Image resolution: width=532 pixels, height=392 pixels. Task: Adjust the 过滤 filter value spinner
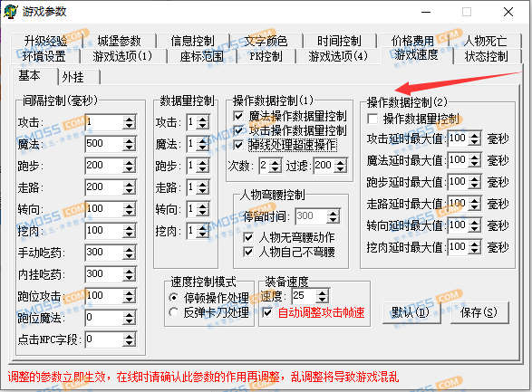click(340, 166)
